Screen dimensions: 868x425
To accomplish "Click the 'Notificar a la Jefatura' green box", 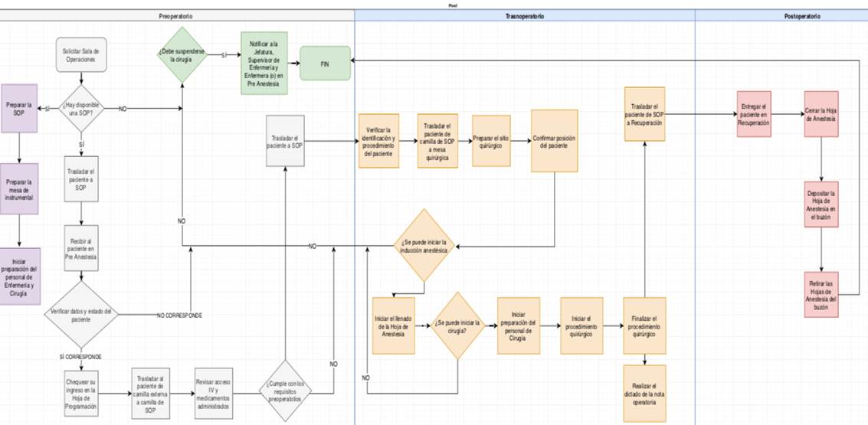I will coord(263,64).
